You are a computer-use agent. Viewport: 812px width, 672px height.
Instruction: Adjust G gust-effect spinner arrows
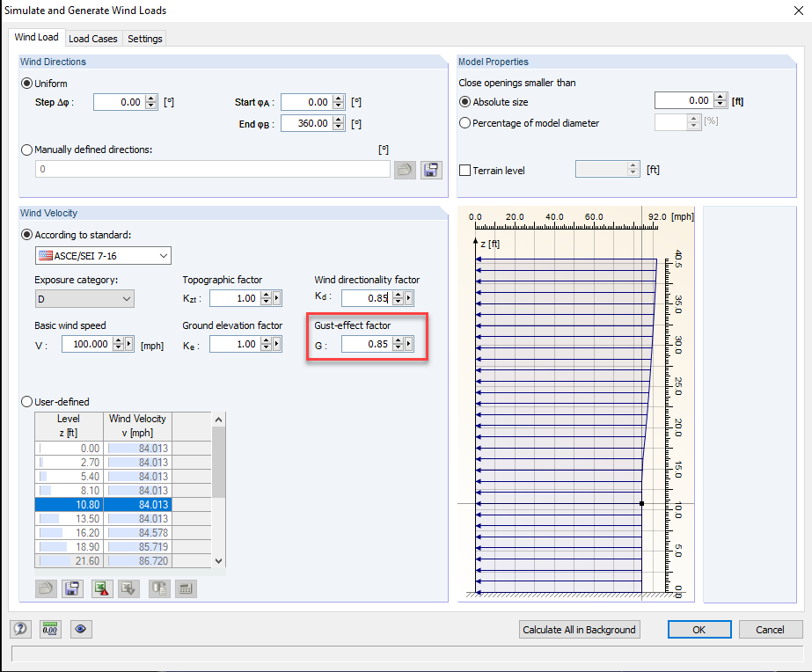tap(399, 344)
